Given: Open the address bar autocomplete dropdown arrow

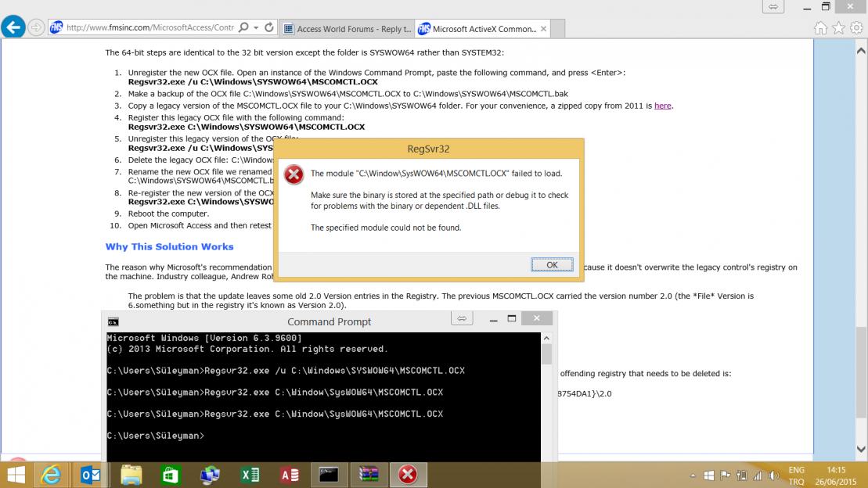Looking at the screenshot, I should pyautogui.click(x=256, y=27).
